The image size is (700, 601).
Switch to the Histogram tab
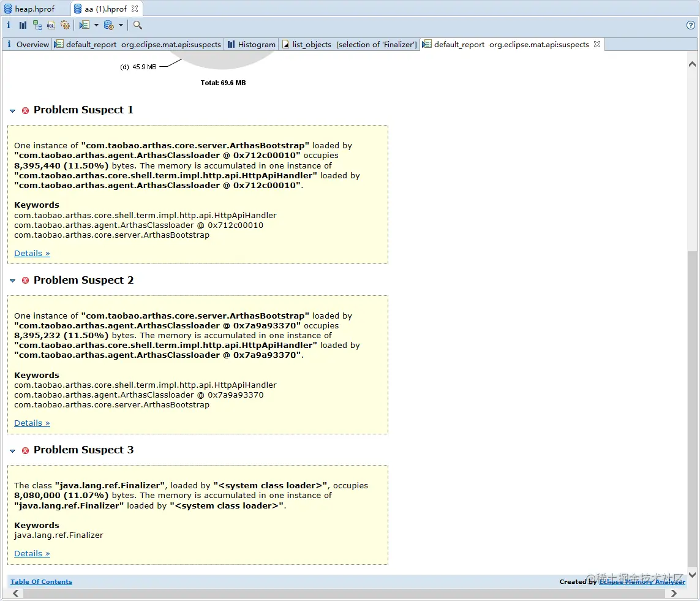252,44
